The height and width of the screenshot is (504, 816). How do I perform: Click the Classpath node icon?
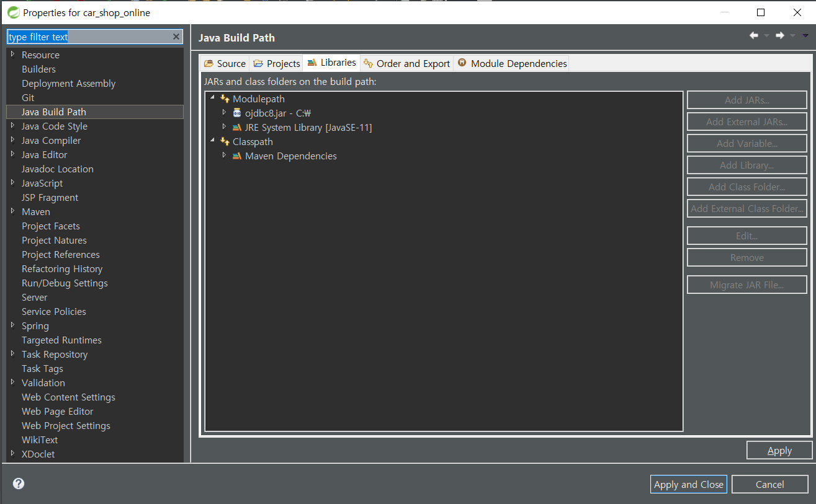click(x=225, y=141)
